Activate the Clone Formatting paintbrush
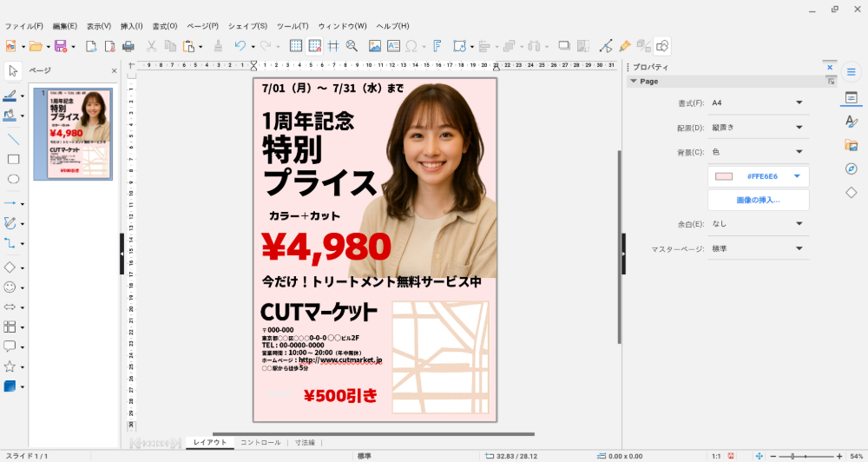Screen dimensions: 868x462 (x=218, y=47)
